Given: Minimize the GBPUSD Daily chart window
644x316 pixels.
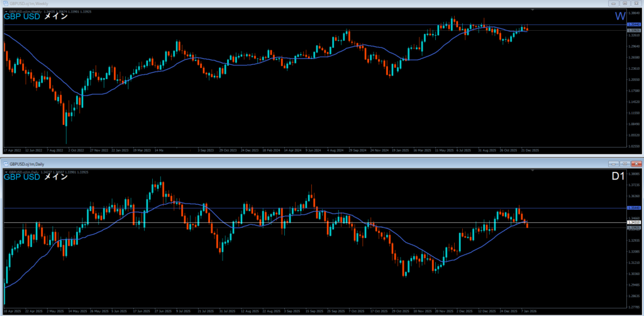Looking at the screenshot, I should click(614, 163).
